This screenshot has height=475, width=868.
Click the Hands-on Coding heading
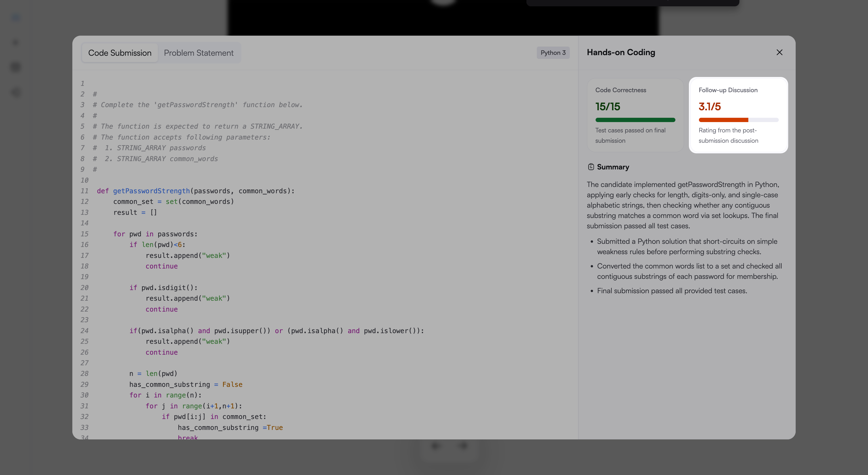[621, 52]
